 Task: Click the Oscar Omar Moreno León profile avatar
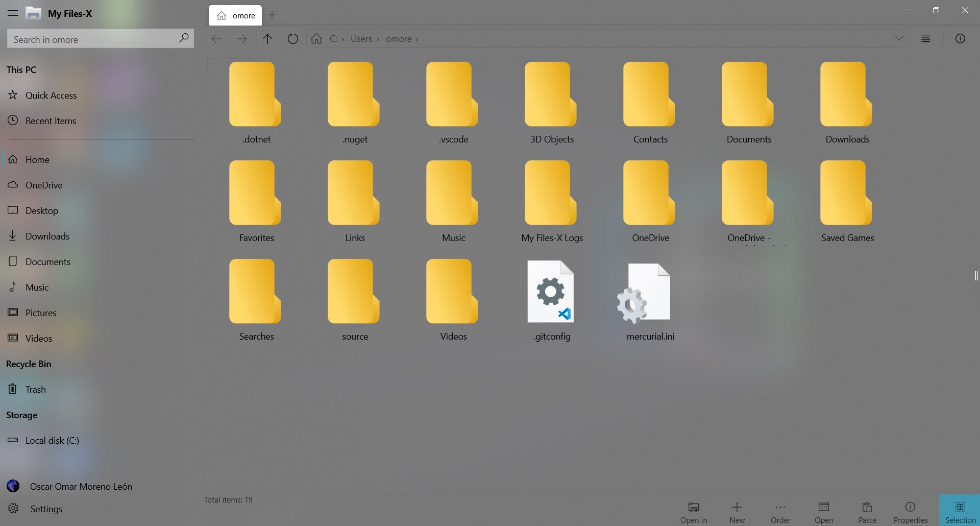[12, 486]
